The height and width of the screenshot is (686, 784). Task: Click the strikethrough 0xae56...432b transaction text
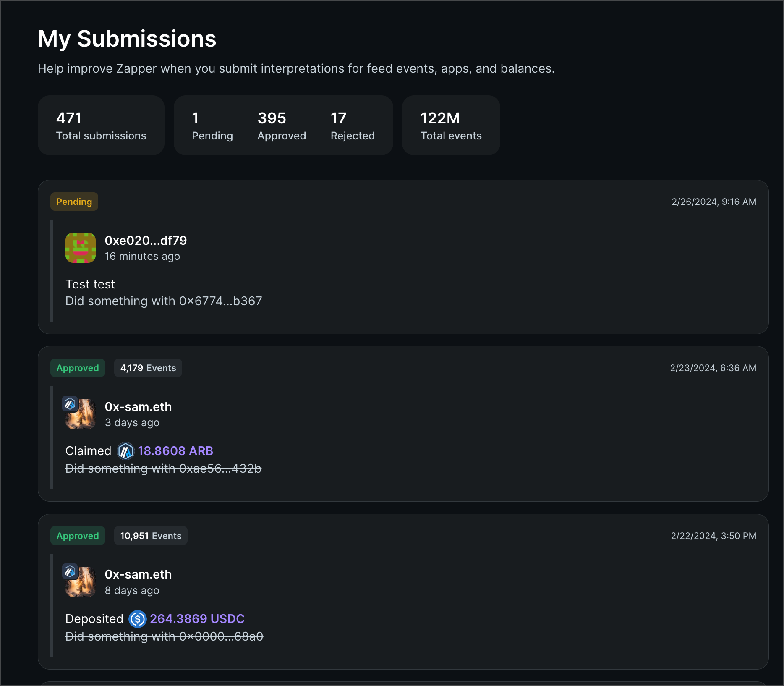[x=163, y=469]
